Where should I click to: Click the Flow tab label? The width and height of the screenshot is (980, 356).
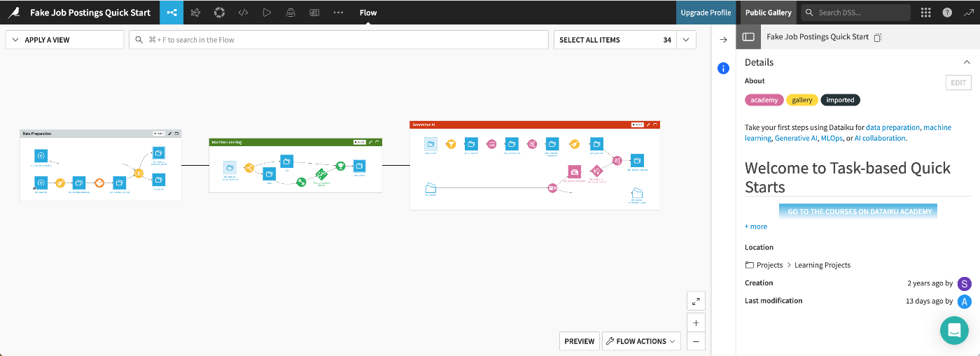point(368,13)
